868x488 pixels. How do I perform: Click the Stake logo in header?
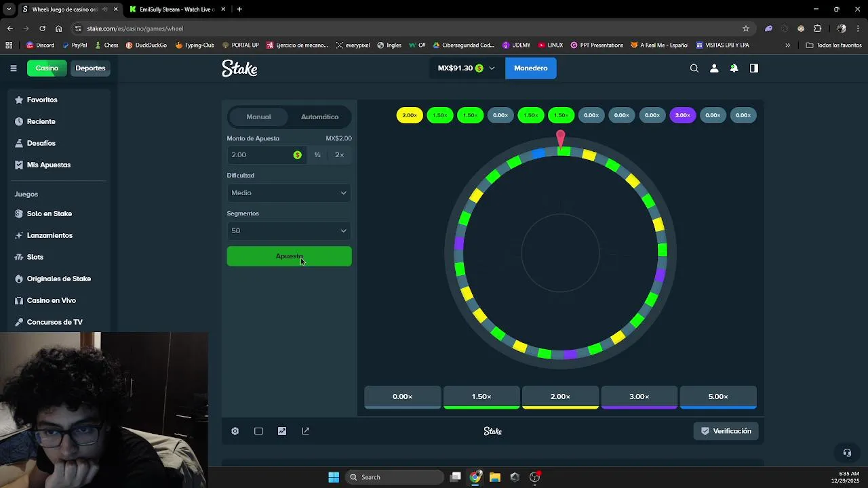(x=239, y=68)
